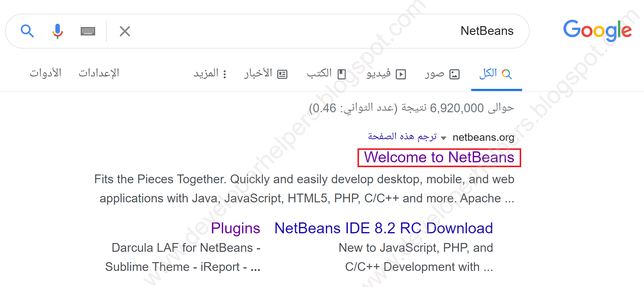Open the dropdown arrow next to netbeans.org

click(x=444, y=137)
